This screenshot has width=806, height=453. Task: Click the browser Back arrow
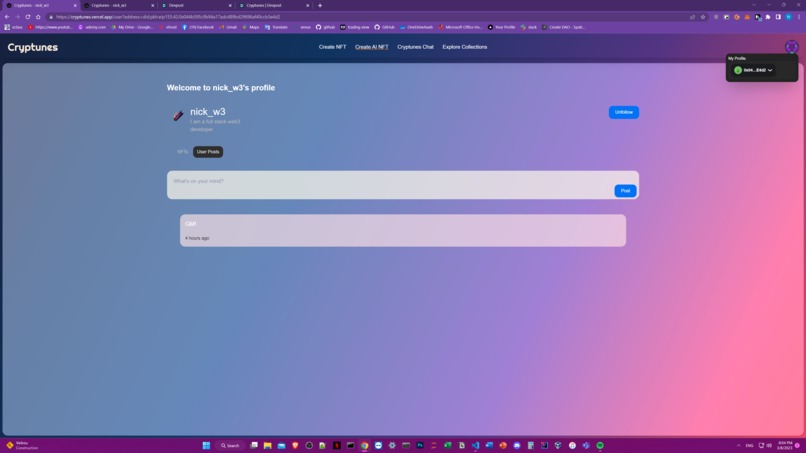pyautogui.click(x=7, y=17)
